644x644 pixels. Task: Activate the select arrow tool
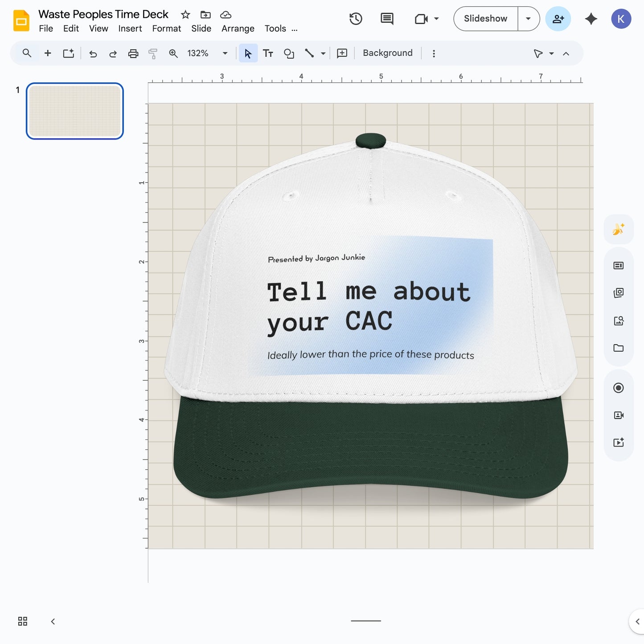pos(248,53)
